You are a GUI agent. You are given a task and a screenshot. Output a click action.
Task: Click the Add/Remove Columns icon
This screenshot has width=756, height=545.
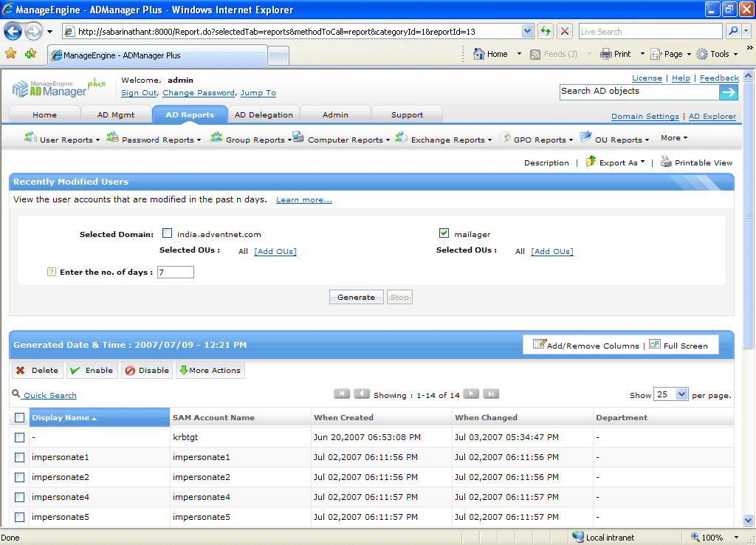pos(539,345)
